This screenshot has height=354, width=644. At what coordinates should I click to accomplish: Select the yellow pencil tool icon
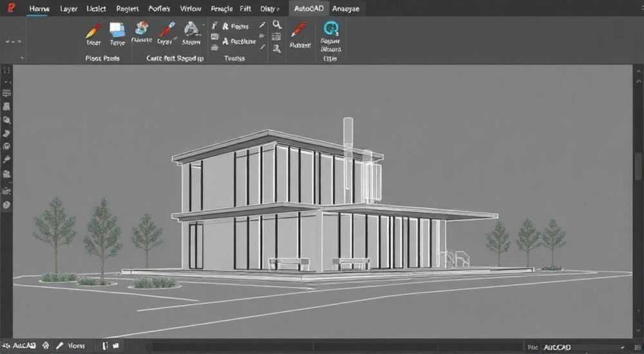(x=93, y=31)
